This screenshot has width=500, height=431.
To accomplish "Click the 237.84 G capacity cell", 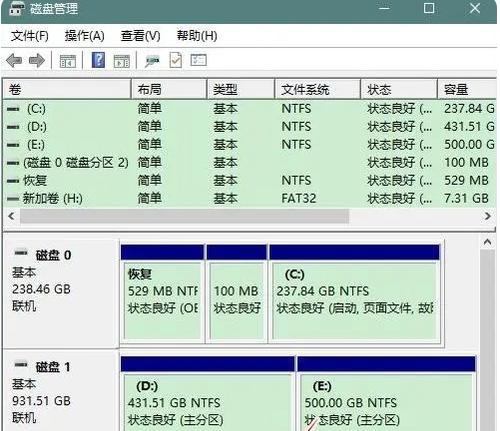I will click(x=469, y=109).
